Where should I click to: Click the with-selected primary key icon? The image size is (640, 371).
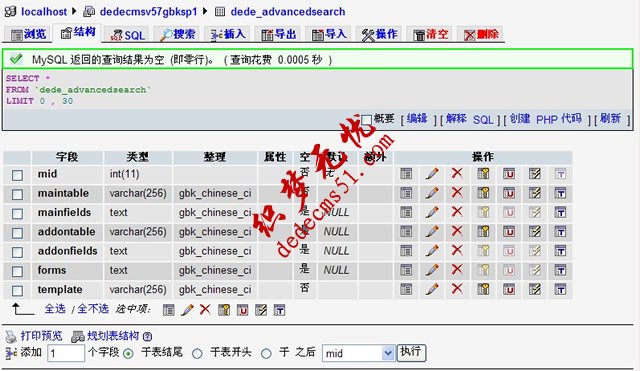pyautogui.click(x=224, y=310)
